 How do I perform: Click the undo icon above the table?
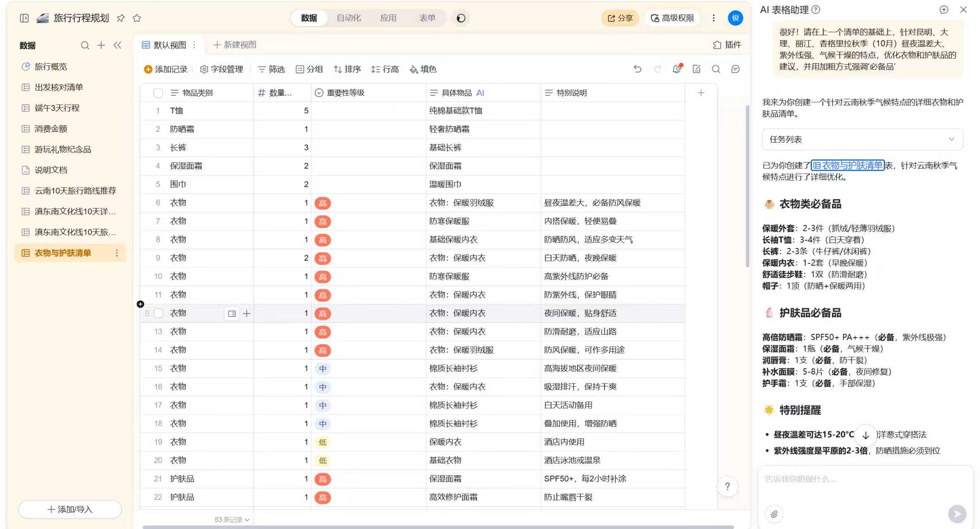coord(637,69)
